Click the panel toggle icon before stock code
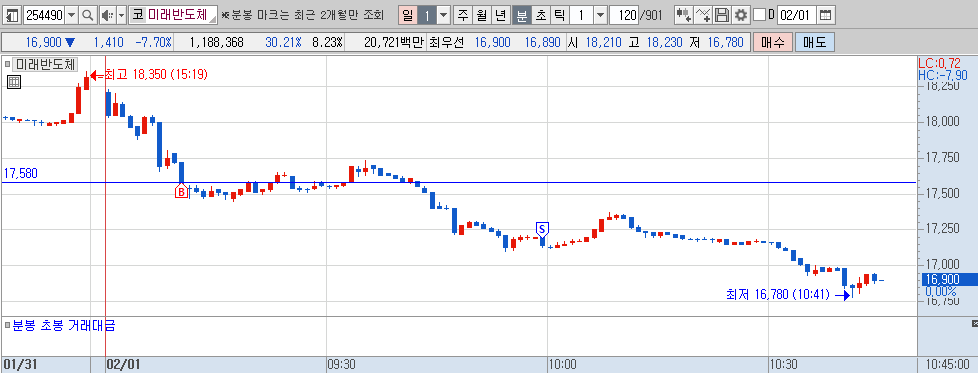Viewport: 978px width, 373px height. (12, 14)
